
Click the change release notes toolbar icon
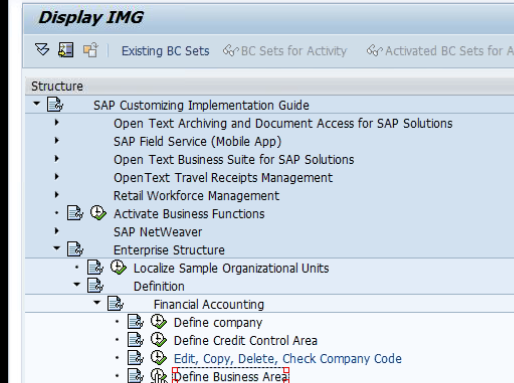pos(90,50)
